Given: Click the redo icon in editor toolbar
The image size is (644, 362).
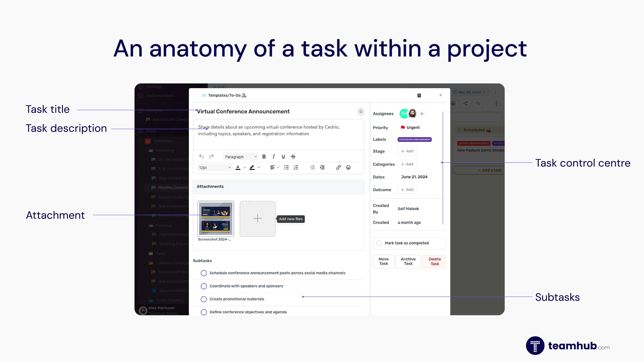Looking at the screenshot, I should [212, 157].
